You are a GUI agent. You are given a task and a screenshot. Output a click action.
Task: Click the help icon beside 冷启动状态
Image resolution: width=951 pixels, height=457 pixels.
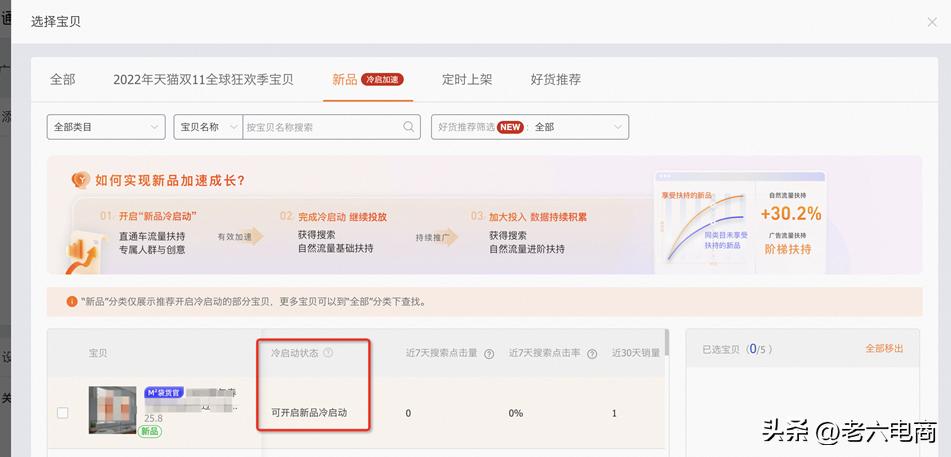pyautogui.click(x=328, y=353)
